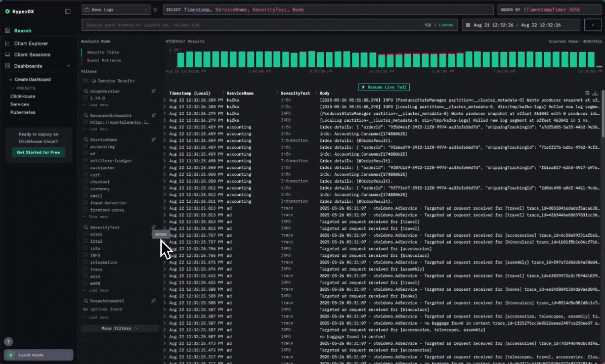The image size is (605, 364).
Task: Collapse the Dashboards section chevron
Action: click(68, 66)
